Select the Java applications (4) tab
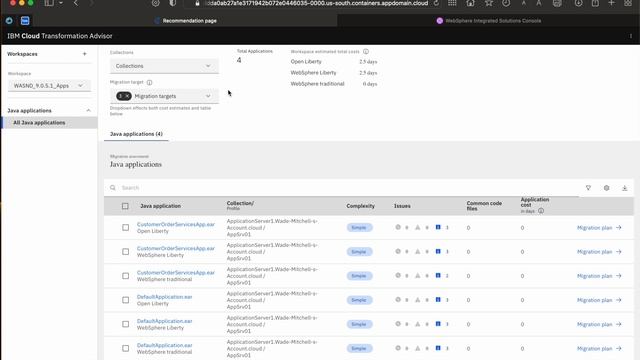This screenshot has height=360, width=640. coord(136,134)
